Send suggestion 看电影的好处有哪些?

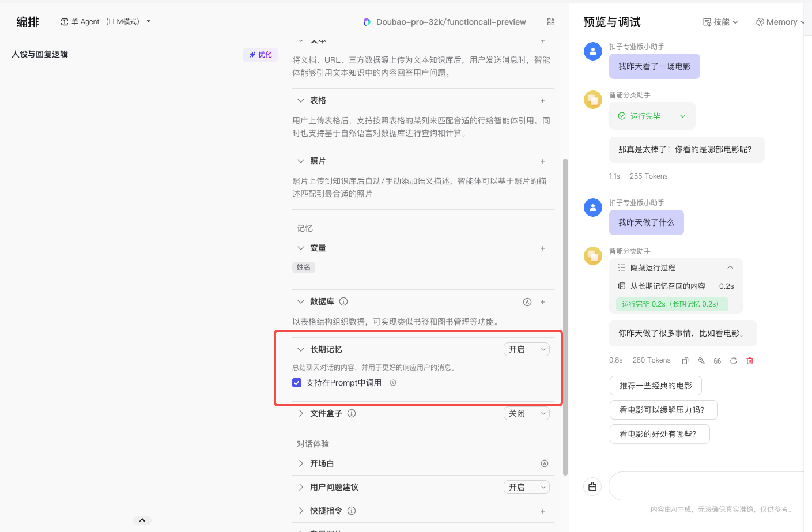(660, 434)
